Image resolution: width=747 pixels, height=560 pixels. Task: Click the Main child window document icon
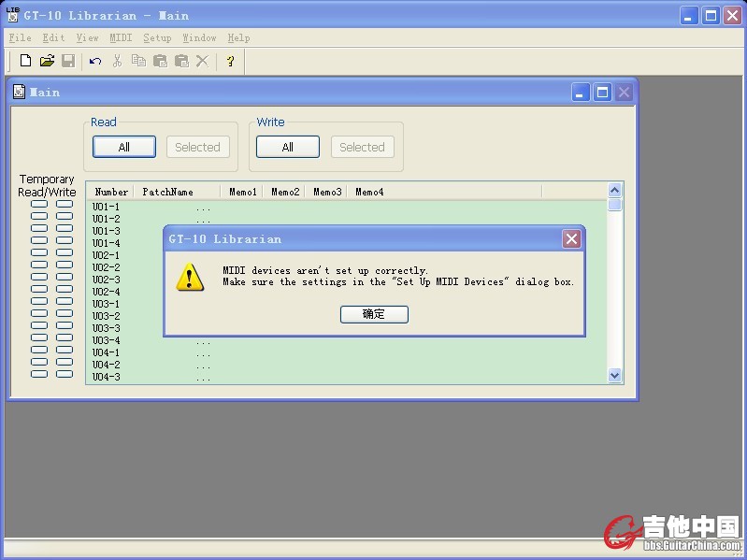click(19, 92)
